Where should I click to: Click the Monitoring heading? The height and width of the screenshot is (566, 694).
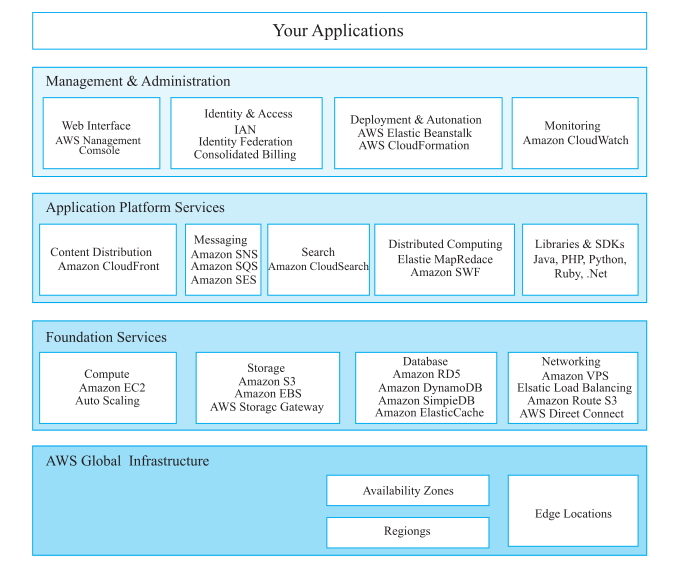(572, 126)
